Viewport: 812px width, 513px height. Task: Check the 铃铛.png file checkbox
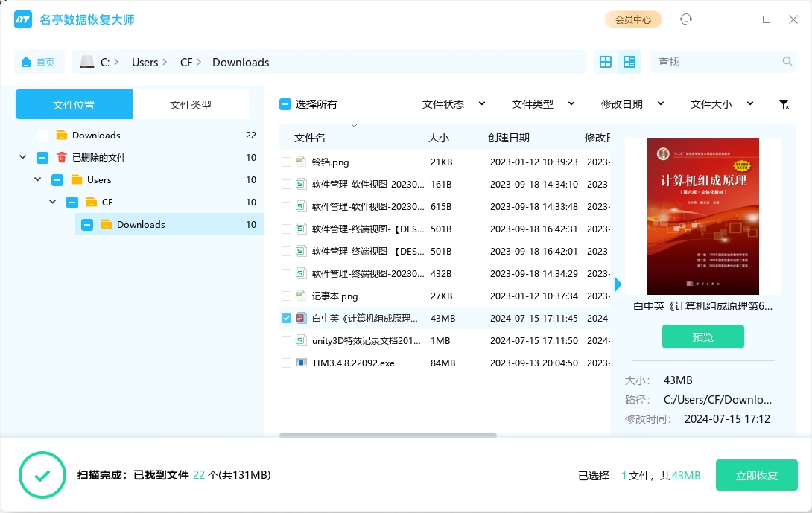286,162
